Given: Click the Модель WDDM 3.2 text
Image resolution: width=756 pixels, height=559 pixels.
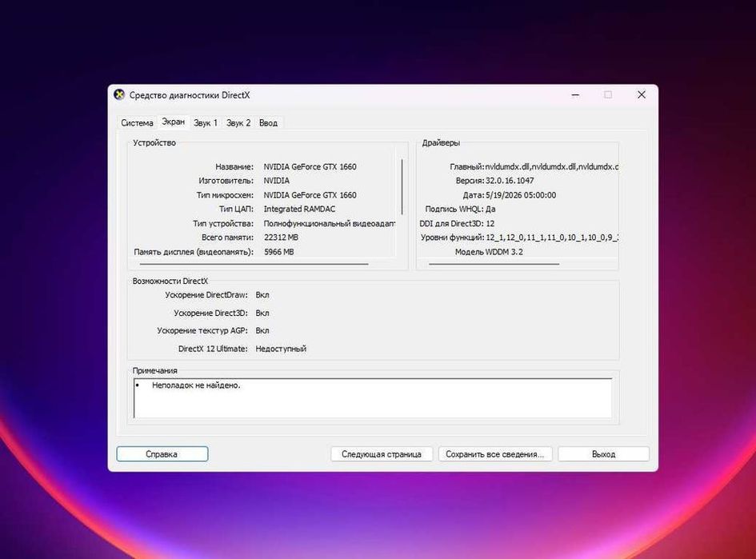Looking at the screenshot, I should [489, 252].
